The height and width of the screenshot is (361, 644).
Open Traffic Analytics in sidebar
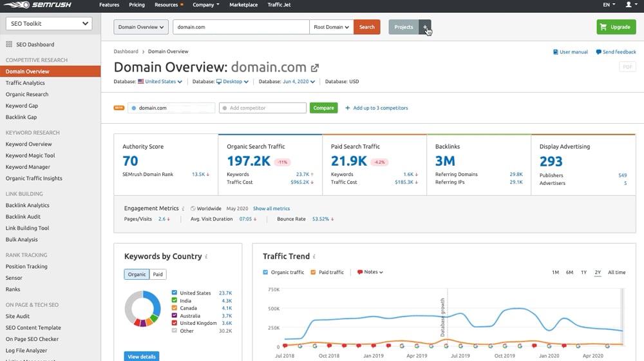[x=25, y=83]
